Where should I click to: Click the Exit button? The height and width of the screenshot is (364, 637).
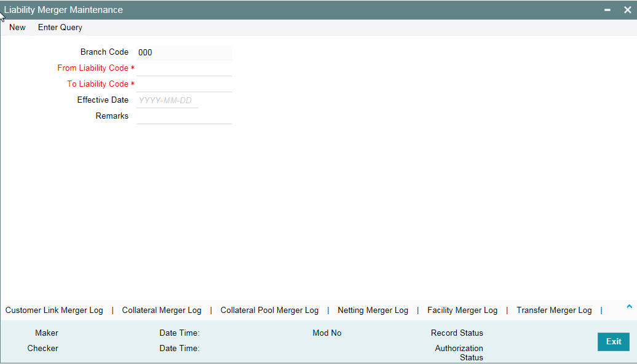tap(614, 342)
